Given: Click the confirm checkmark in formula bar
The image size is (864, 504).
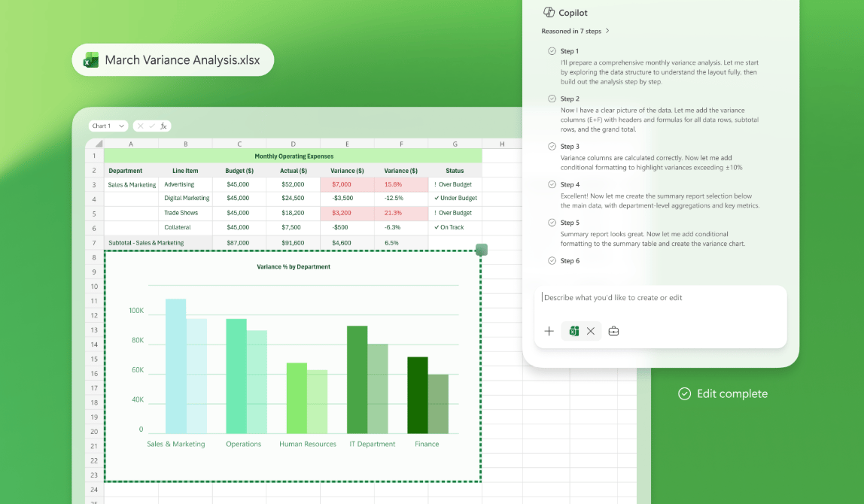Looking at the screenshot, I should (x=152, y=126).
